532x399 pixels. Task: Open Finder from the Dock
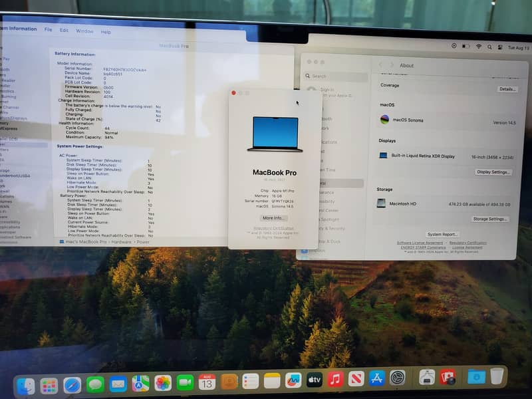point(26,385)
